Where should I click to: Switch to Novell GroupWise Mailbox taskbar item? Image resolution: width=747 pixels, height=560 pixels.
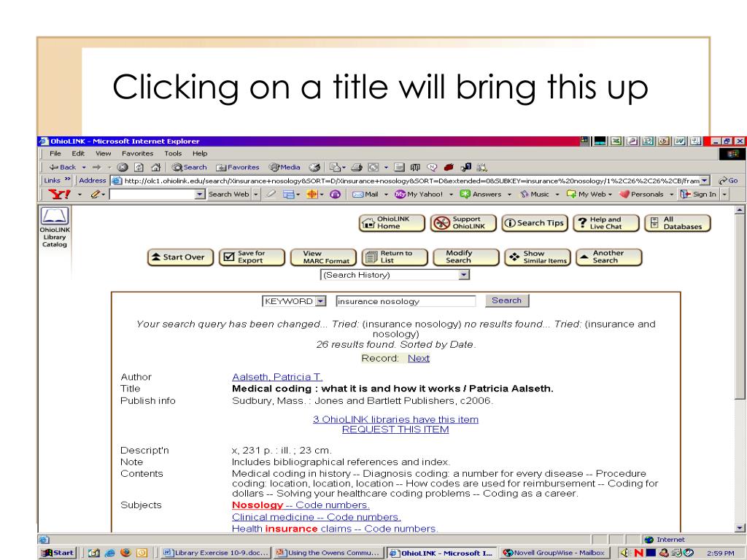click(x=554, y=553)
